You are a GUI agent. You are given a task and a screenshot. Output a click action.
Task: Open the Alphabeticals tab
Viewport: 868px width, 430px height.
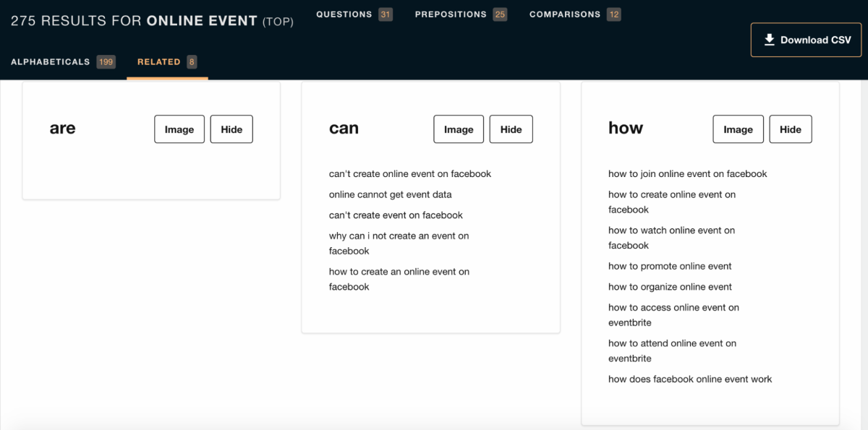(x=63, y=62)
